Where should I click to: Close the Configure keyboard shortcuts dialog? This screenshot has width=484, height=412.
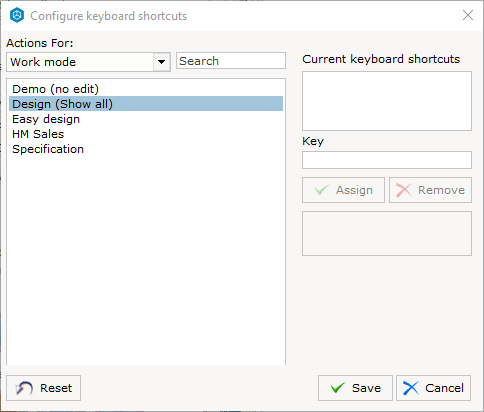point(468,15)
